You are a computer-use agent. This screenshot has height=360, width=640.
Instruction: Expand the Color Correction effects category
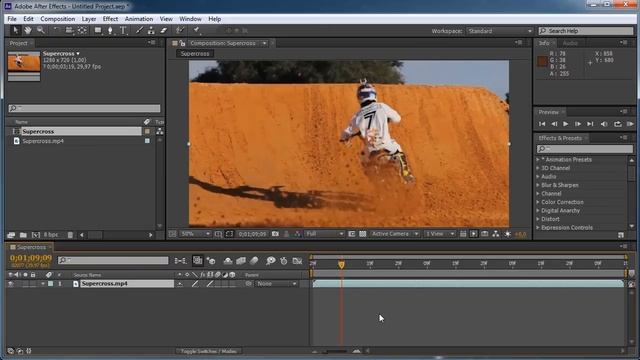coord(538,202)
